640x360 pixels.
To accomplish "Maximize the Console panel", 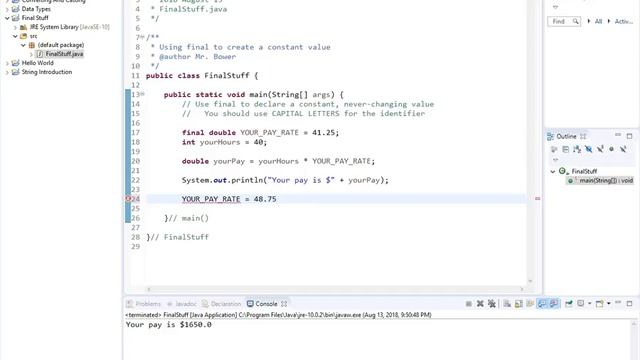I will tap(629, 304).
